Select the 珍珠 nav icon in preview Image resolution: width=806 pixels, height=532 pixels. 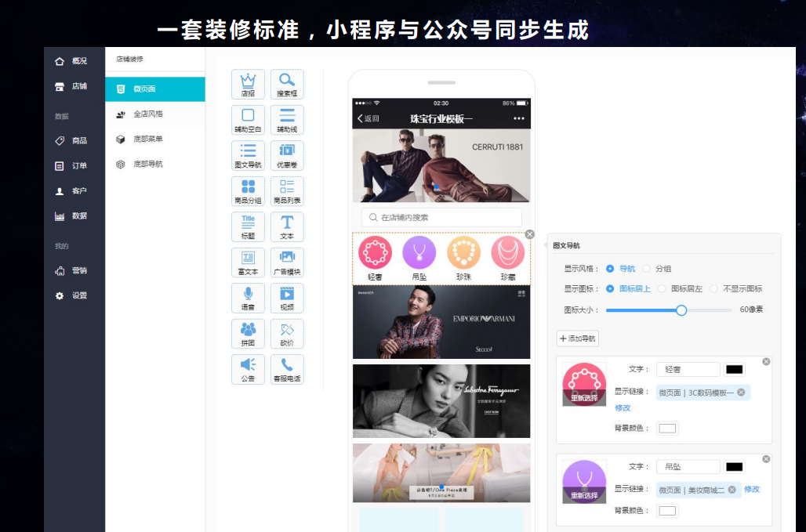pos(463,252)
